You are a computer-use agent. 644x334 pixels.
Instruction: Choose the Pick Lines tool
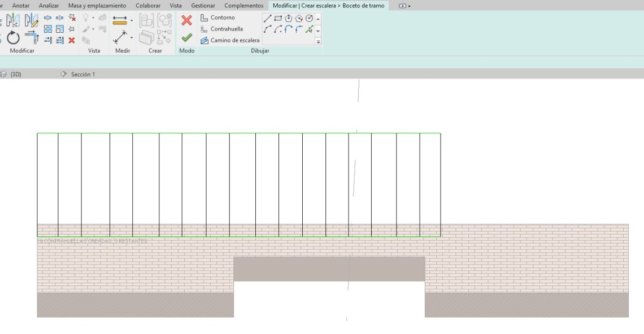309,29
